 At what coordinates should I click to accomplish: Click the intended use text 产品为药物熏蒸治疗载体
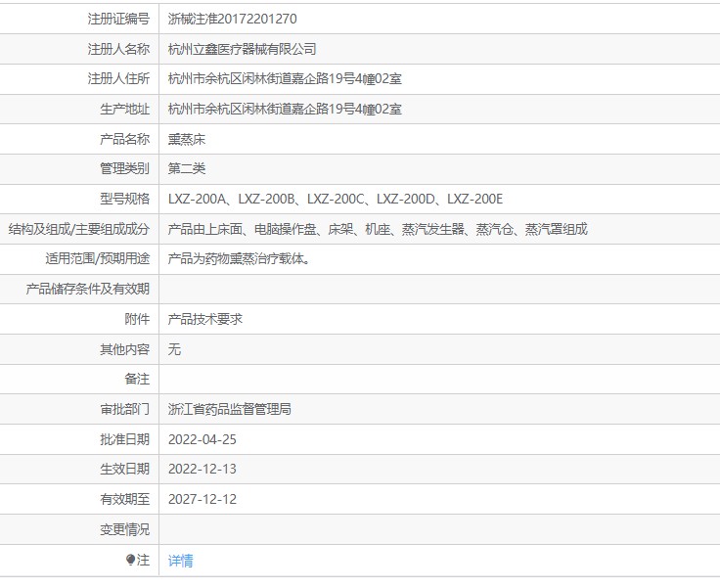tap(240, 258)
